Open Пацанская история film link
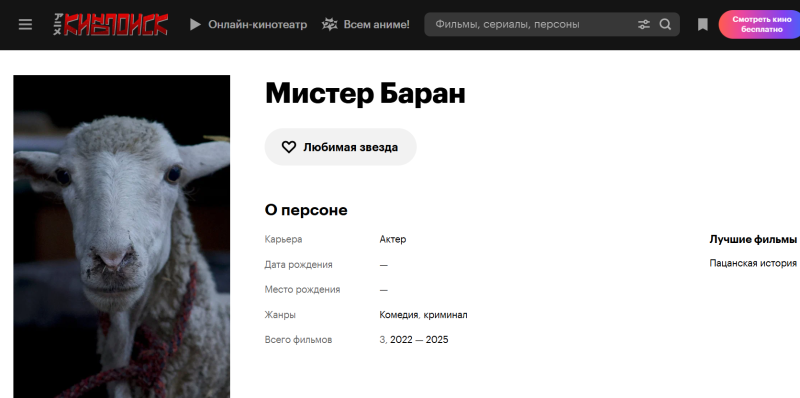The image size is (800, 398). pyautogui.click(x=753, y=263)
